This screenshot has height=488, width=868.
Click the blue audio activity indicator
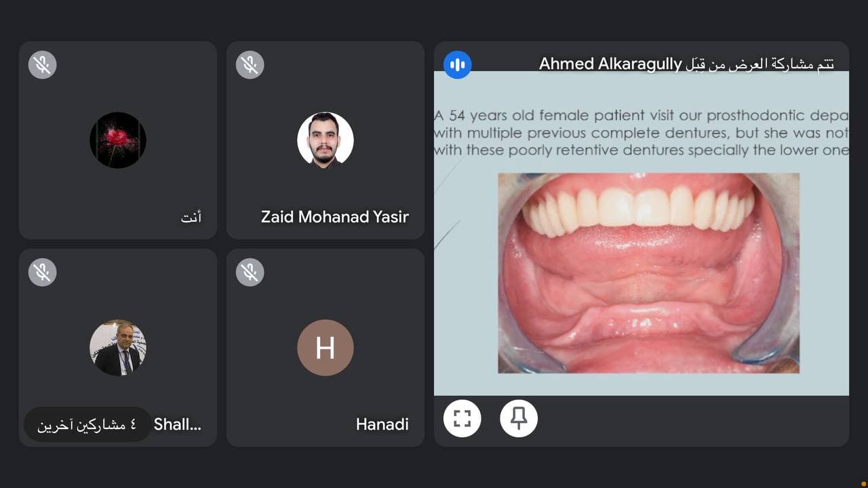[458, 64]
